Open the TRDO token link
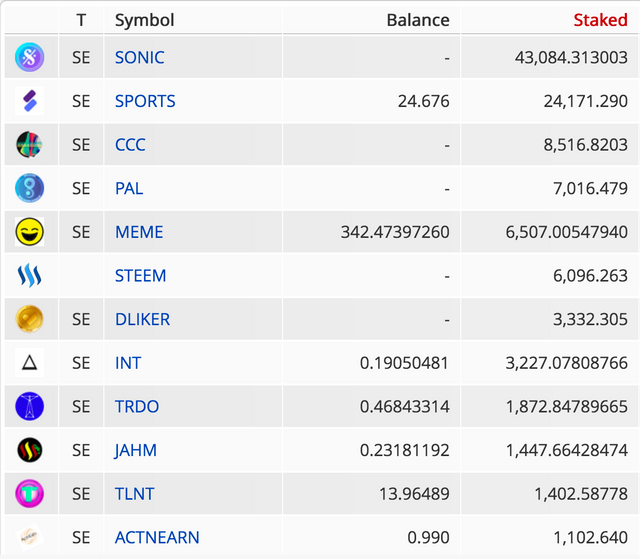Screen dimensions: 640x559 137,407
